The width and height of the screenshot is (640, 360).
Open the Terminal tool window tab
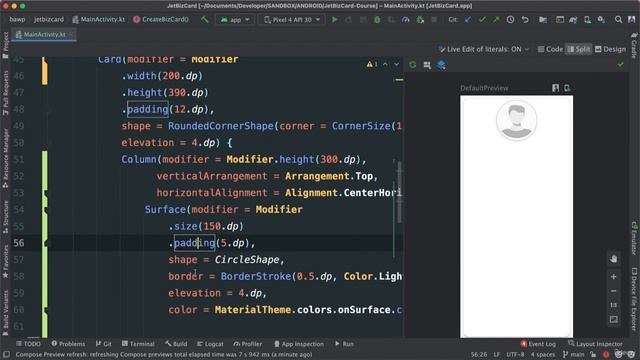[138, 344]
